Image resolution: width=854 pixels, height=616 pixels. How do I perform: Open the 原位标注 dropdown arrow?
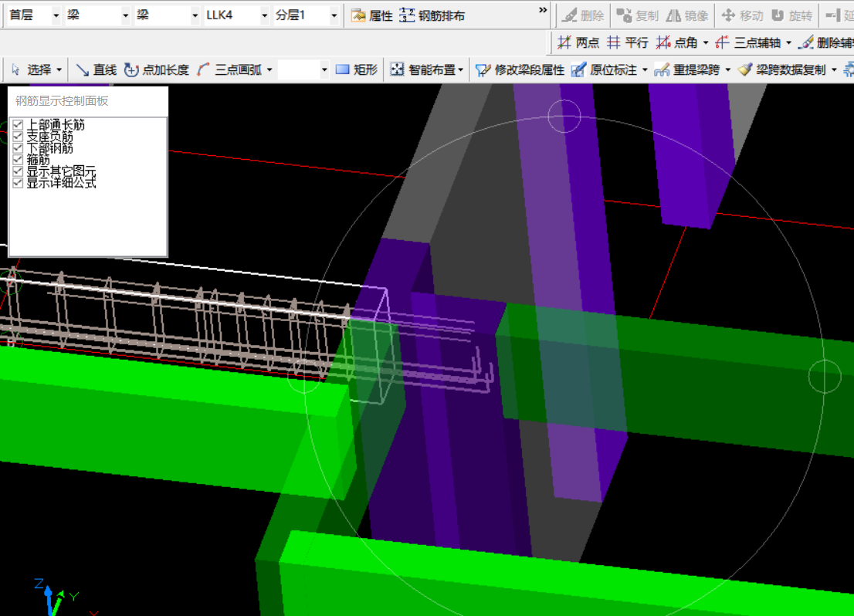click(x=645, y=70)
